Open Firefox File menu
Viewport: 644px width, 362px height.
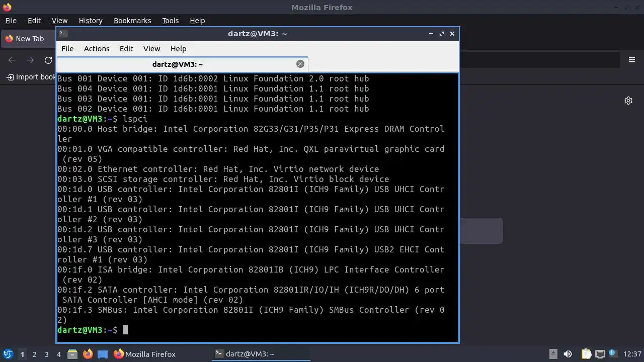point(11,21)
